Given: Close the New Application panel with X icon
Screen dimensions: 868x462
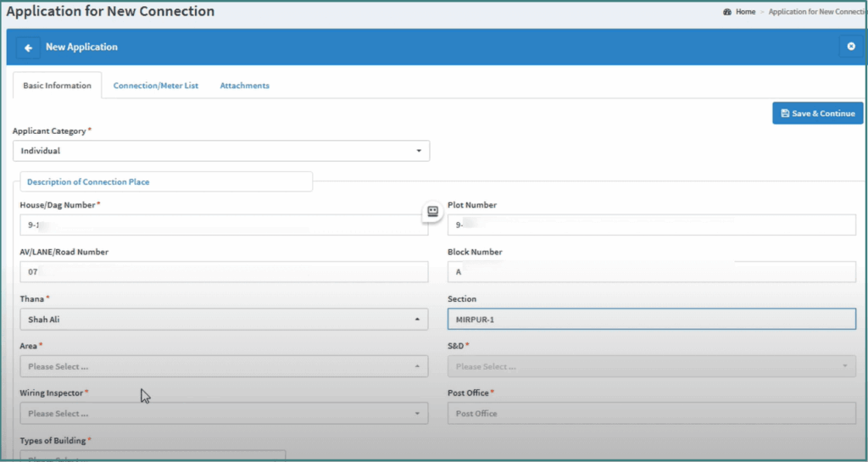Looking at the screenshot, I should pyautogui.click(x=851, y=47).
